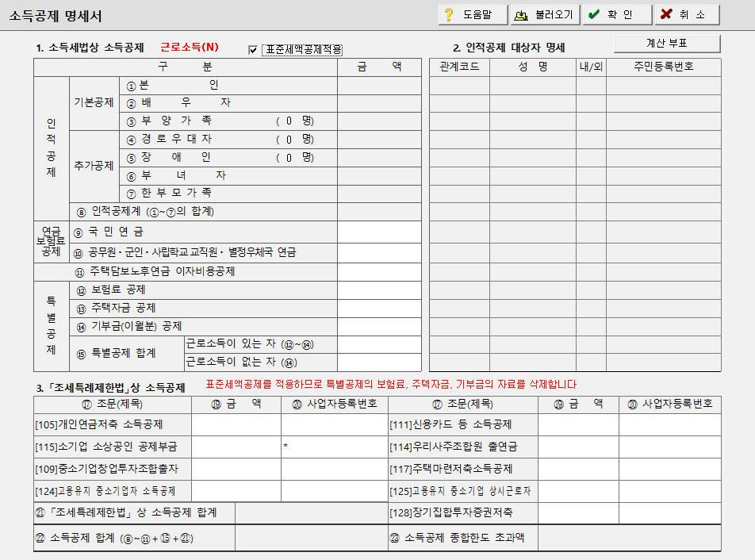Select the 공무원·군인·사립학교교직원 연금 amount field
755x560 pixels.
coord(379,253)
